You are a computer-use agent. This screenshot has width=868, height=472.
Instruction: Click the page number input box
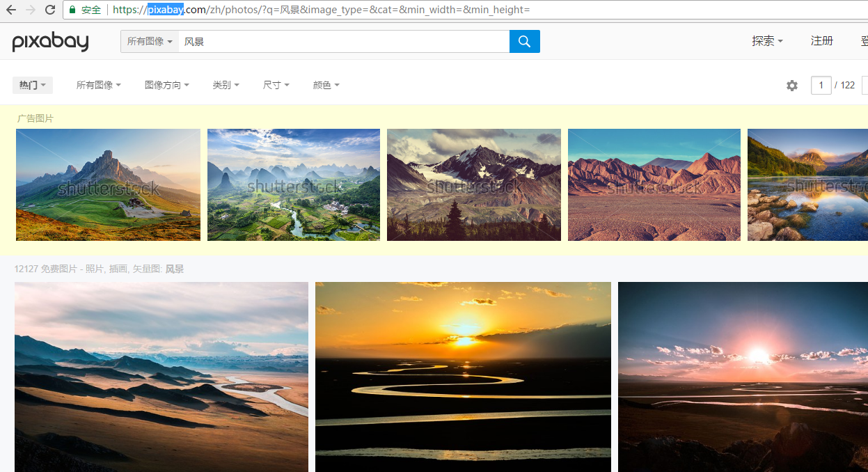point(821,85)
